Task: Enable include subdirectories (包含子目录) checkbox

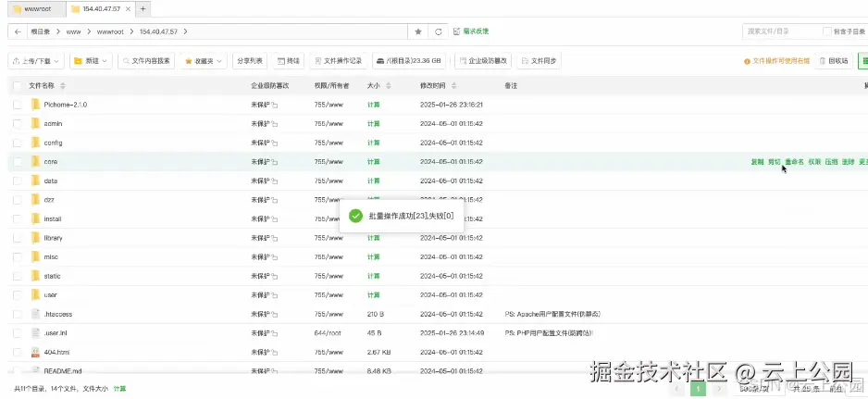Action: [x=827, y=31]
